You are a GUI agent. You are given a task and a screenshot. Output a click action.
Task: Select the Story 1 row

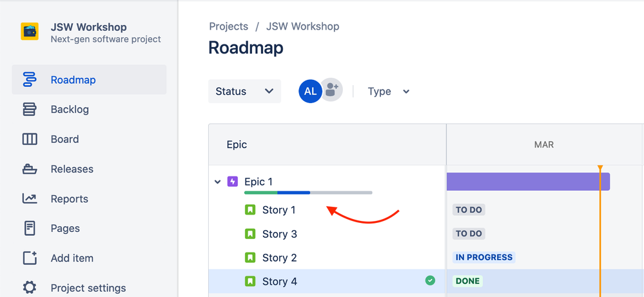point(327,210)
